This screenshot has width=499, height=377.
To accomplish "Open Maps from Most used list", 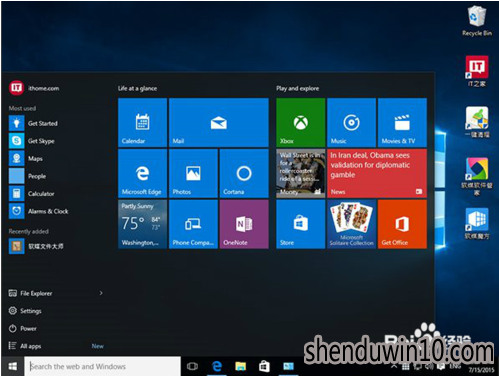I will 57,159.
